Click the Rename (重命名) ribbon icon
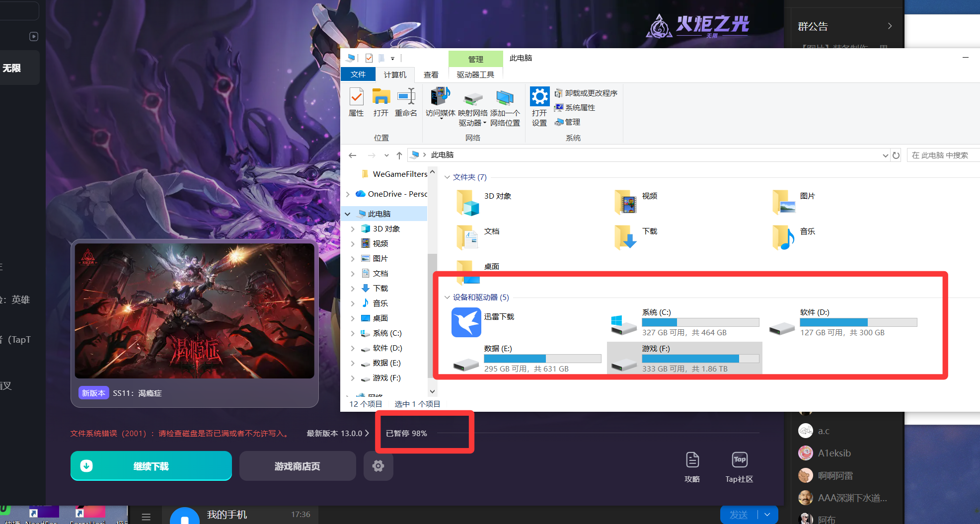The image size is (980, 524). point(406,102)
